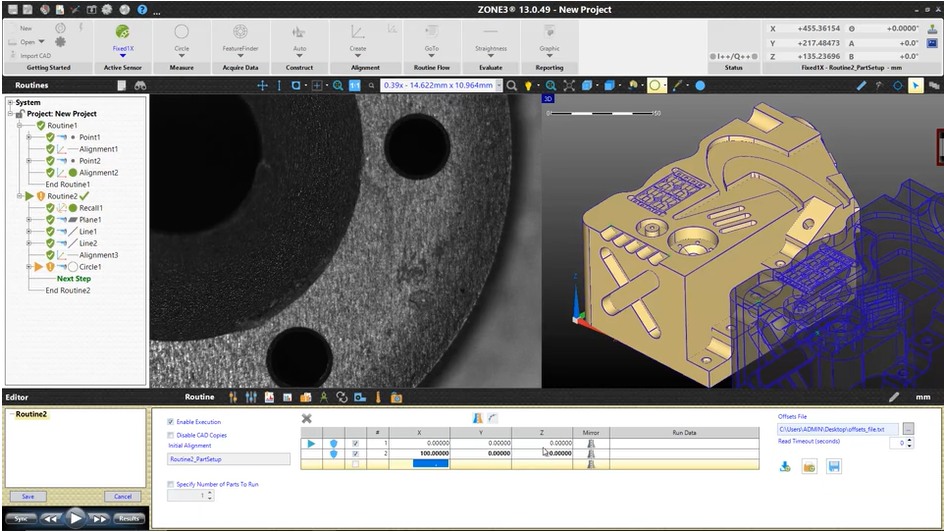This screenshot has height=532, width=944.
Task: Check the Disable CAD Copies option
Action: [171, 435]
